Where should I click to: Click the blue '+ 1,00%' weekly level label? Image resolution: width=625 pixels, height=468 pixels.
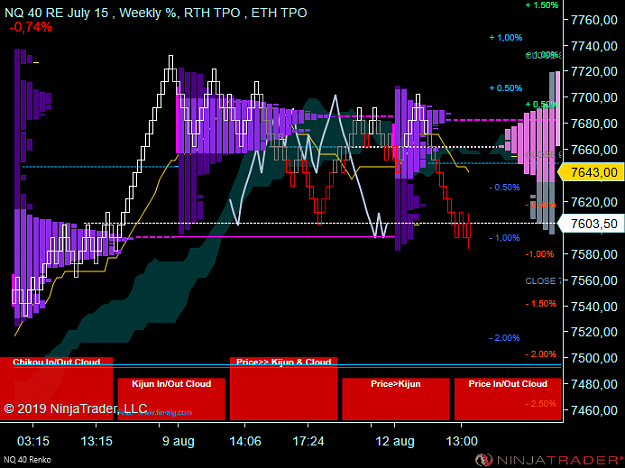click(505, 37)
